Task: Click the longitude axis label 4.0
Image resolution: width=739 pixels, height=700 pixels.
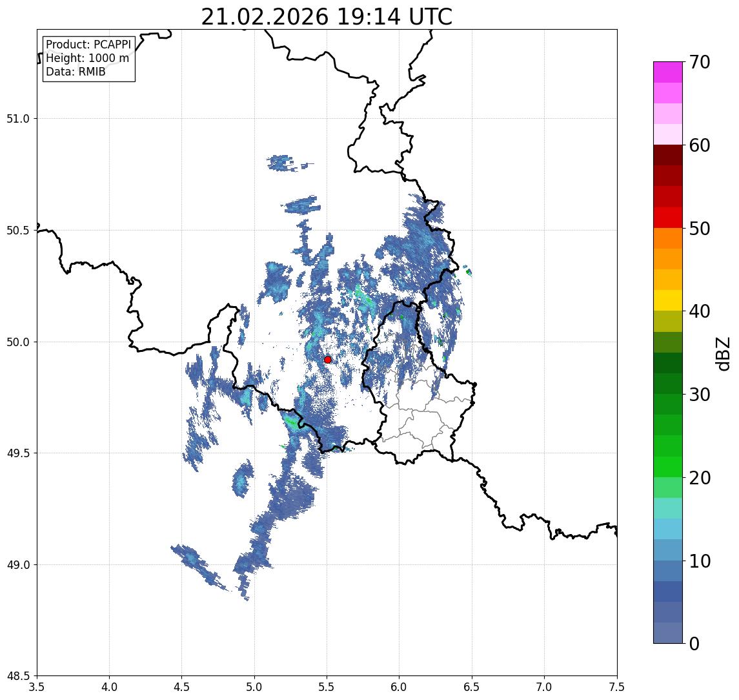Action: [109, 687]
